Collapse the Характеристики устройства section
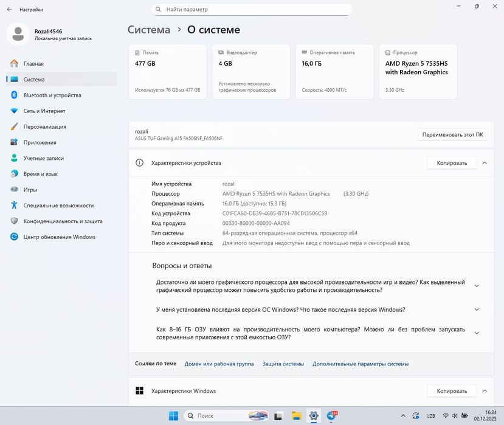Viewport: 504px width, 425px height. tap(485, 163)
